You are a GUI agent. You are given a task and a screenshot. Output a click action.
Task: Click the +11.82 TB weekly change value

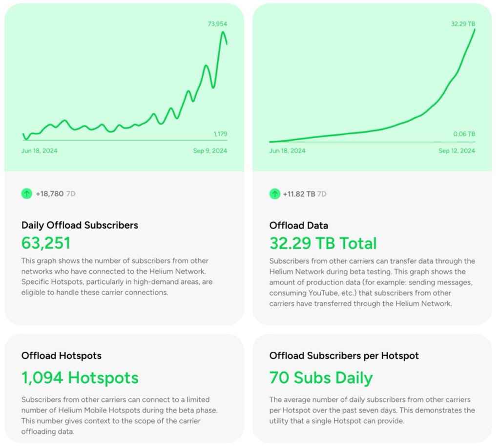(299, 194)
